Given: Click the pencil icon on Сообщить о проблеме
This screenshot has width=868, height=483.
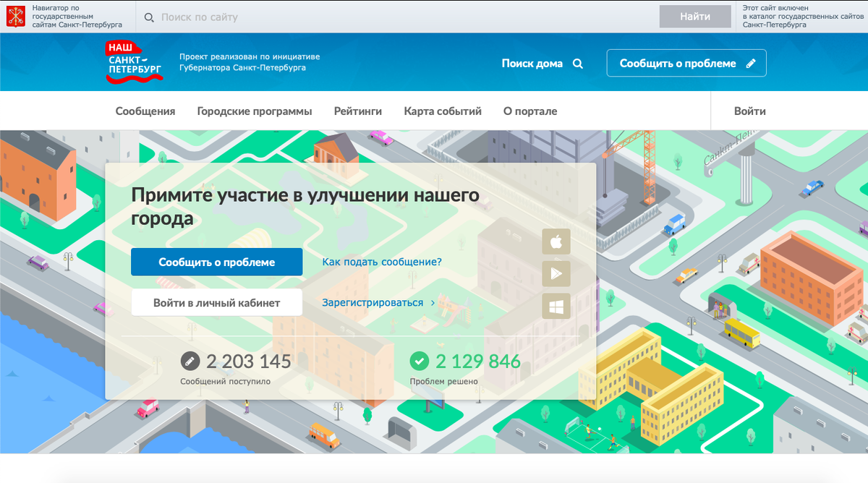Looking at the screenshot, I should (x=752, y=63).
